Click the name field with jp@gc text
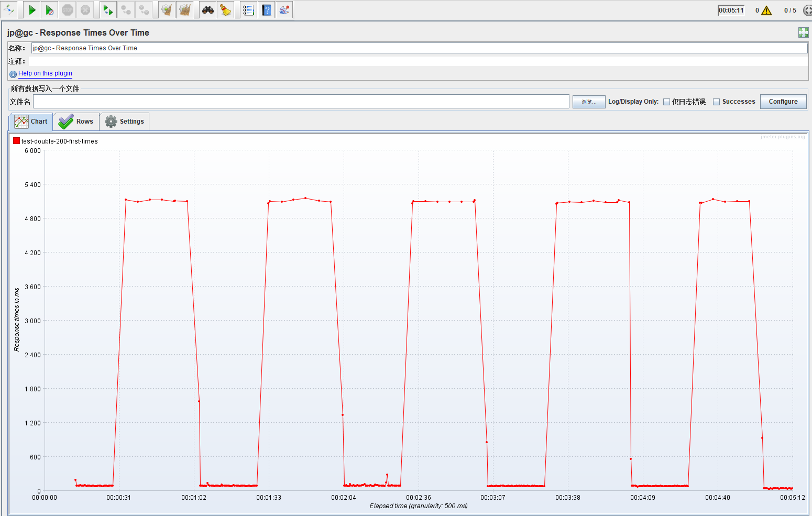Screen dimensions: 812x516 pos(419,48)
